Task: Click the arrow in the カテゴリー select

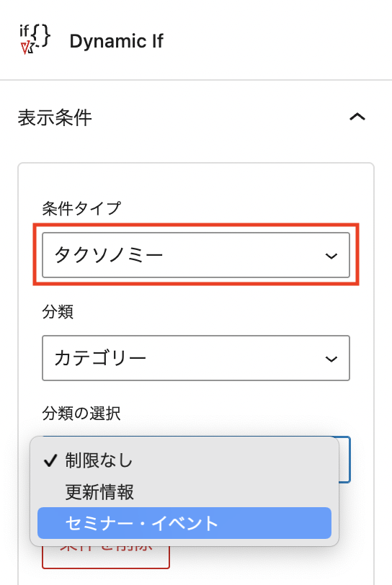Action: 331,359
